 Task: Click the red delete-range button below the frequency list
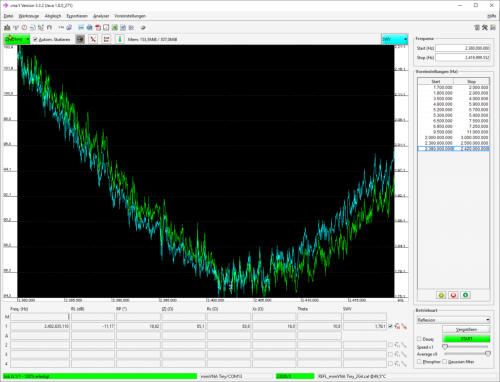pos(453,295)
